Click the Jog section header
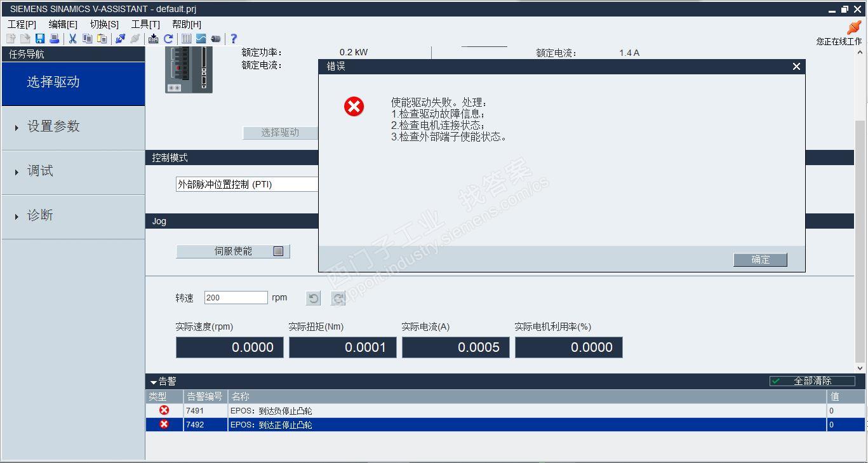868x463 pixels. point(232,221)
